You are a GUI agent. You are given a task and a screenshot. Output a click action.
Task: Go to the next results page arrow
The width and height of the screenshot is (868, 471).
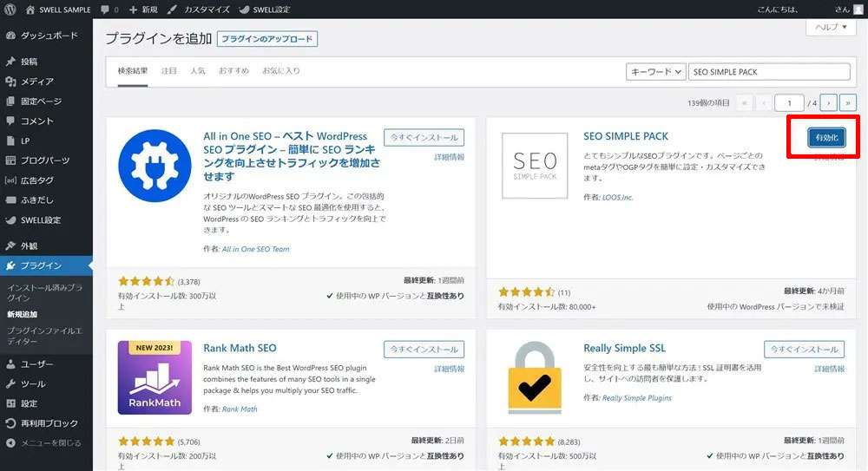pos(829,102)
